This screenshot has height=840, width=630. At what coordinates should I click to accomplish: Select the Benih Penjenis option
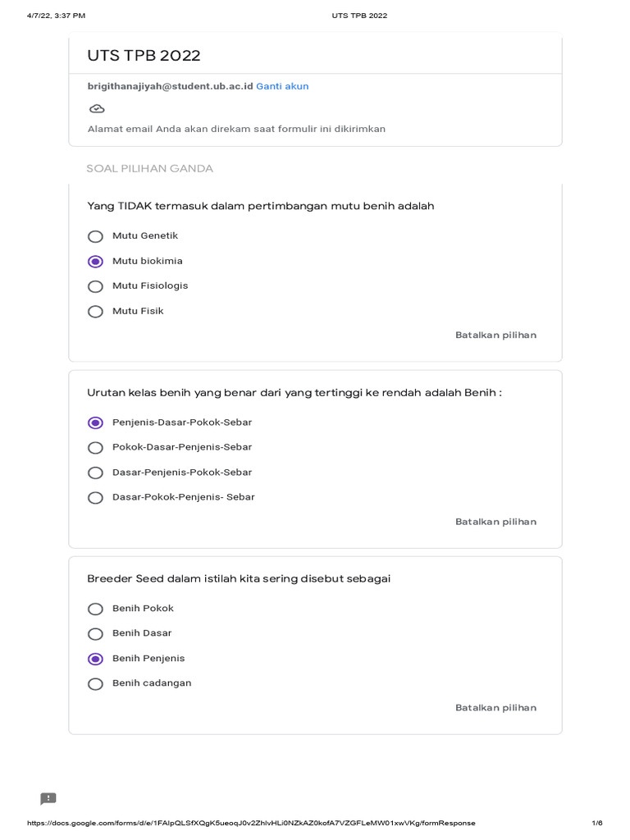96,659
